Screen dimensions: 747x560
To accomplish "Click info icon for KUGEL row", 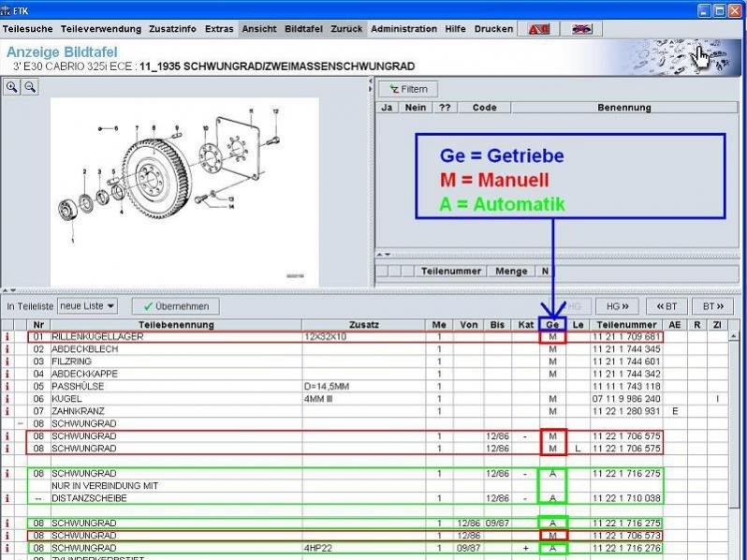I will 7,399.
